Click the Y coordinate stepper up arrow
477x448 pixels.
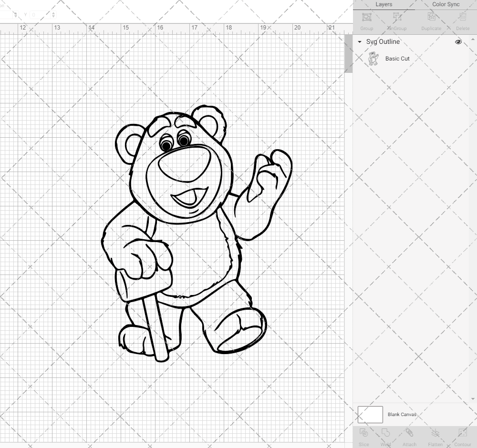tap(53, 13)
